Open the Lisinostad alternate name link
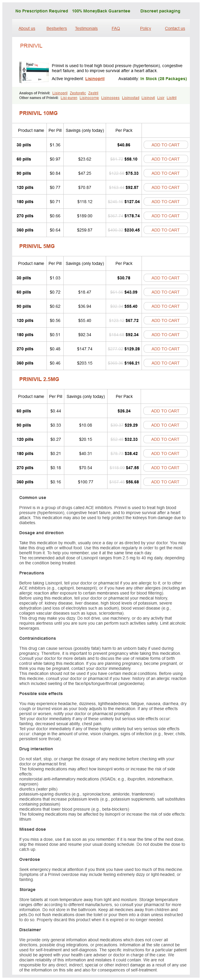The height and width of the screenshot is (980, 202). click(x=130, y=98)
